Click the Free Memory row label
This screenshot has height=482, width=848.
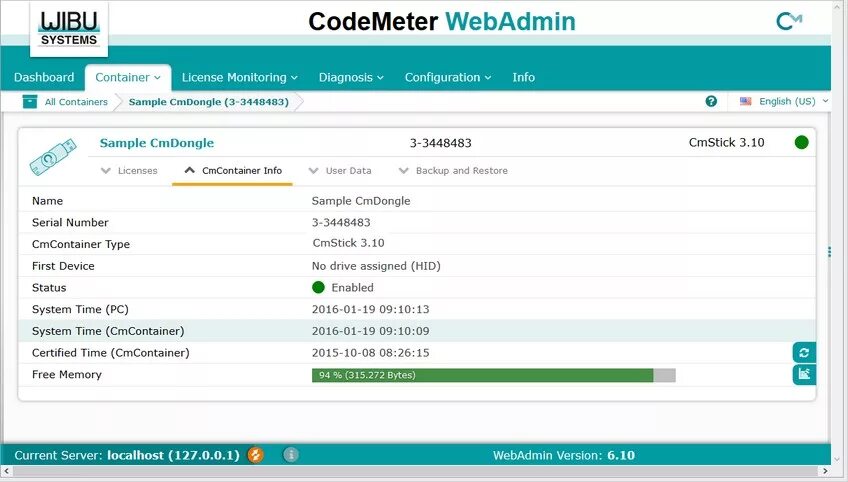point(67,374)
